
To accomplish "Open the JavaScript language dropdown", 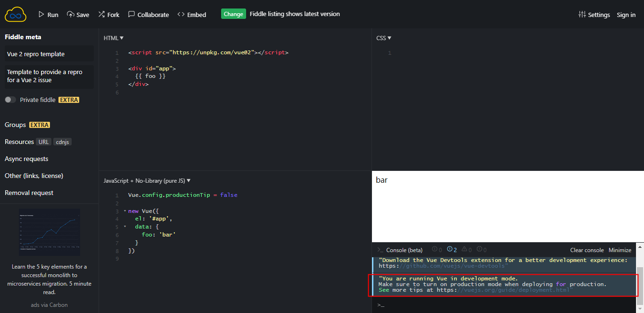I will tap(147, 180).
